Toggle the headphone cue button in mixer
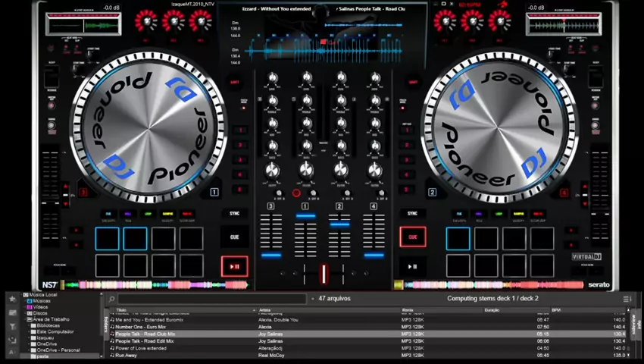This screenshot has height=364, width=644. [296, 193]
